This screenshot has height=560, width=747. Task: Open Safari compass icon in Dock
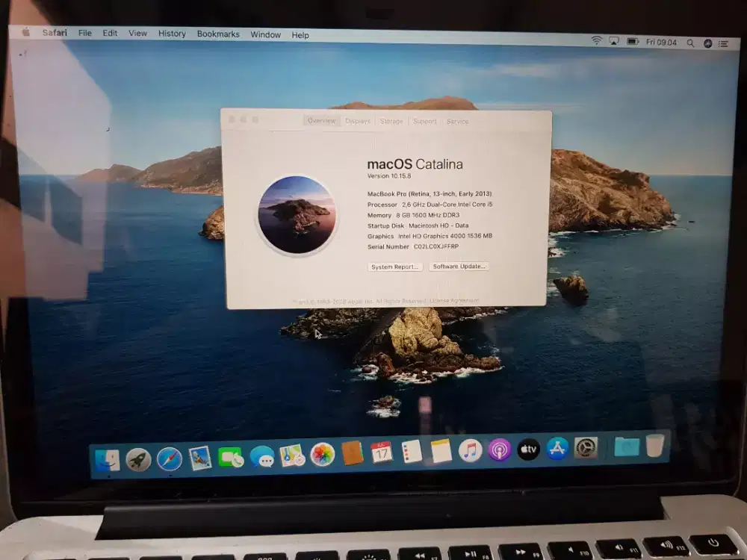[169, 459]
